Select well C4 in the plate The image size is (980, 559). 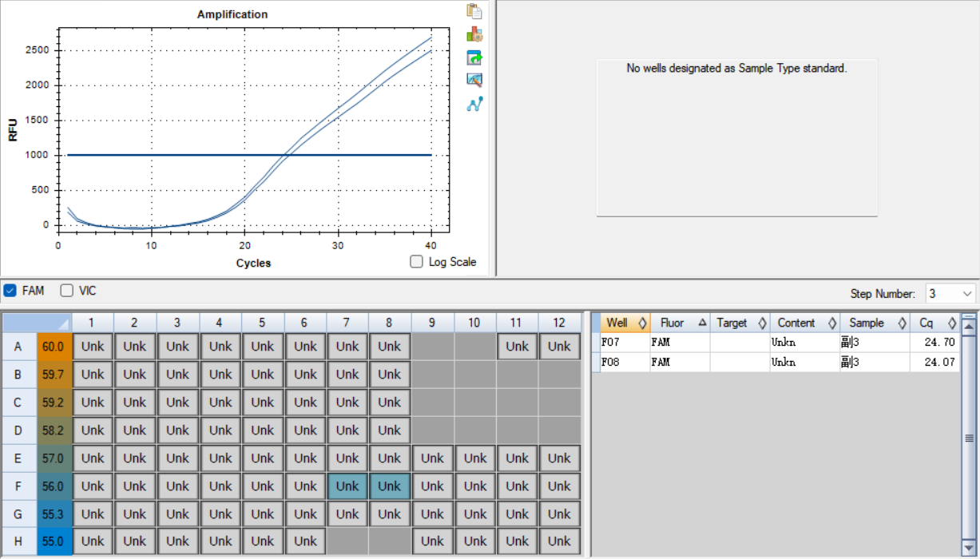[x=220, y=402]
